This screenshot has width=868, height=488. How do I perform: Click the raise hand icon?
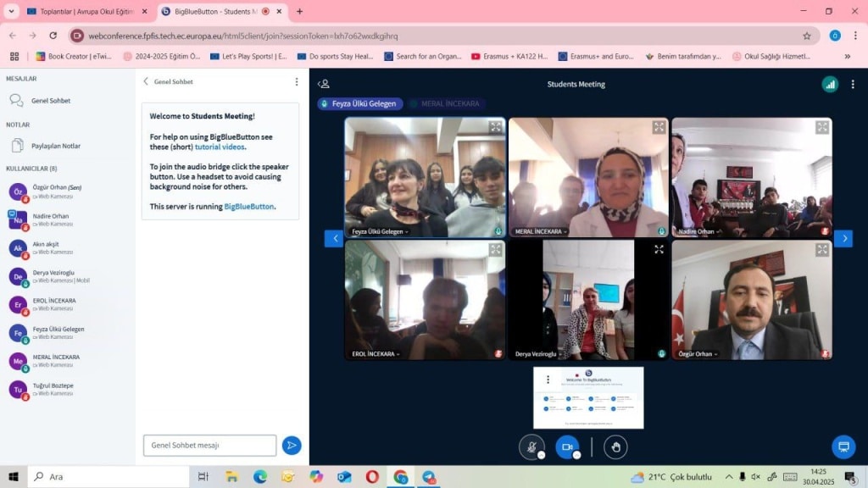coord(615,446)
